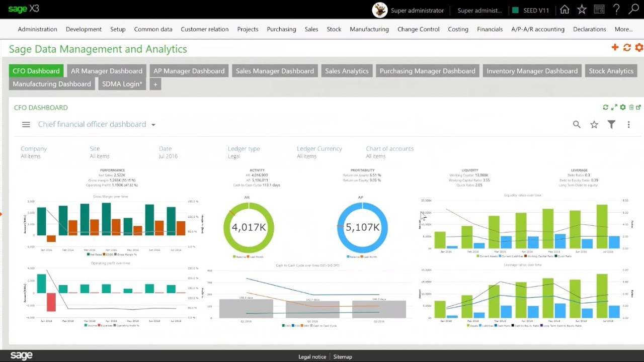This screenshot has width=644, height=362.
Task: Open the Super administ... role selector in top bar
Action: 479,10
